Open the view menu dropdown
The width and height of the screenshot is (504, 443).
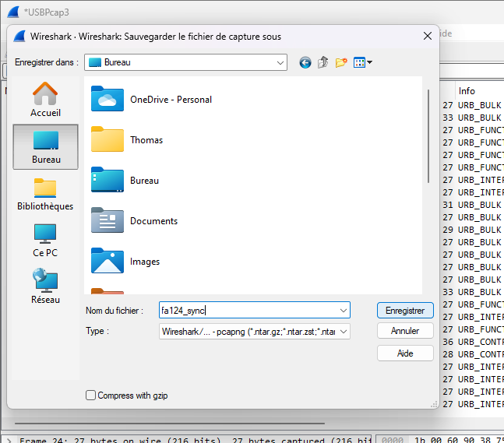click(x=363, y=62)
